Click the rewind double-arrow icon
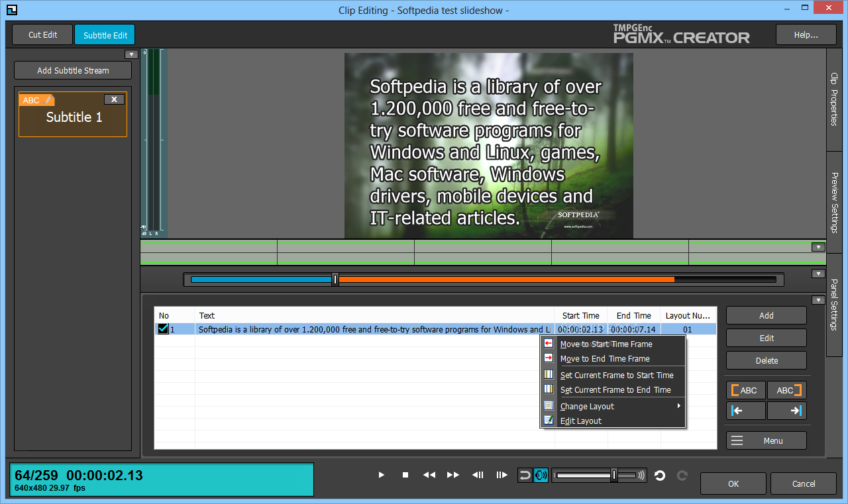Viewport: 848px width, 504px height. pyautogui.click(x=429, y=475)
